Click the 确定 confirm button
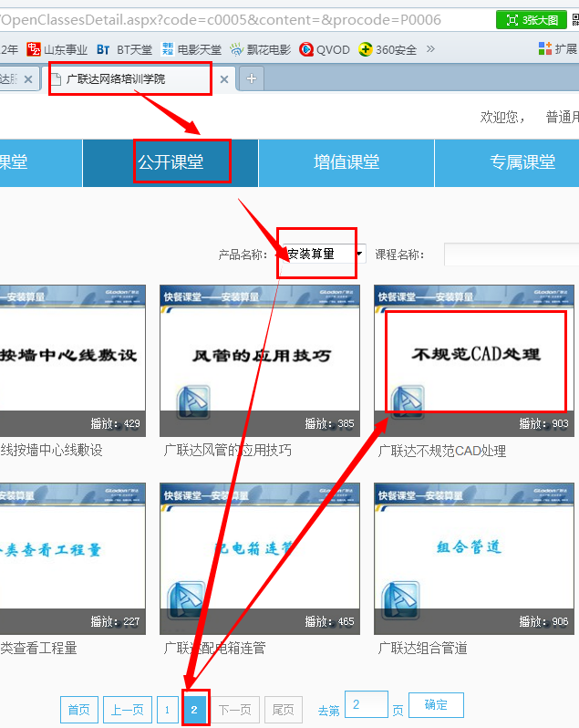 click(436, 705)
